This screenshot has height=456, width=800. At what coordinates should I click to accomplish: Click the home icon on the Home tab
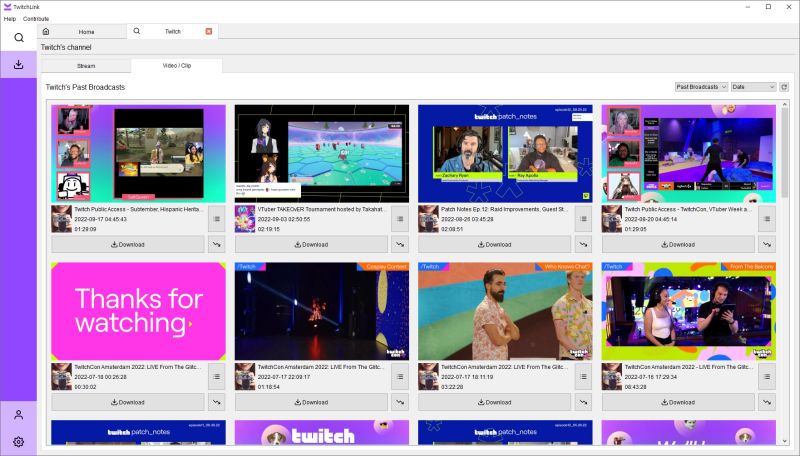pyautogui.click(x=46, y=32)
